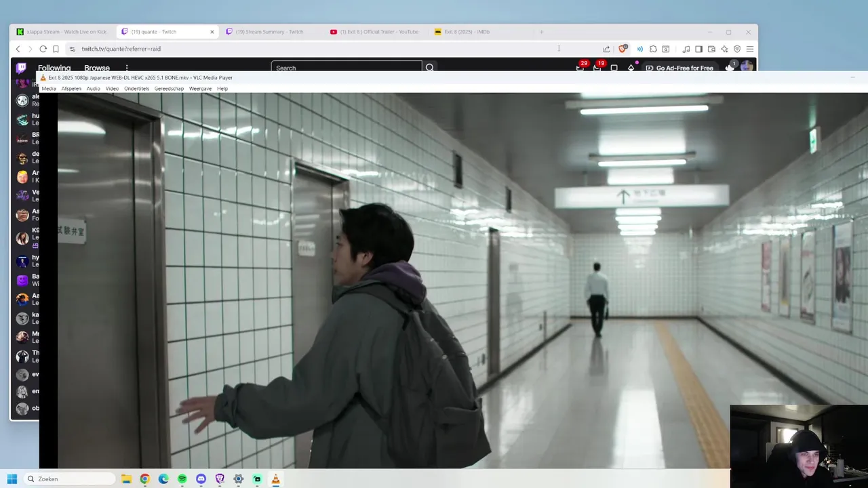Click the share page icon in browser
The image size is (868, 488).
(606, 49)
